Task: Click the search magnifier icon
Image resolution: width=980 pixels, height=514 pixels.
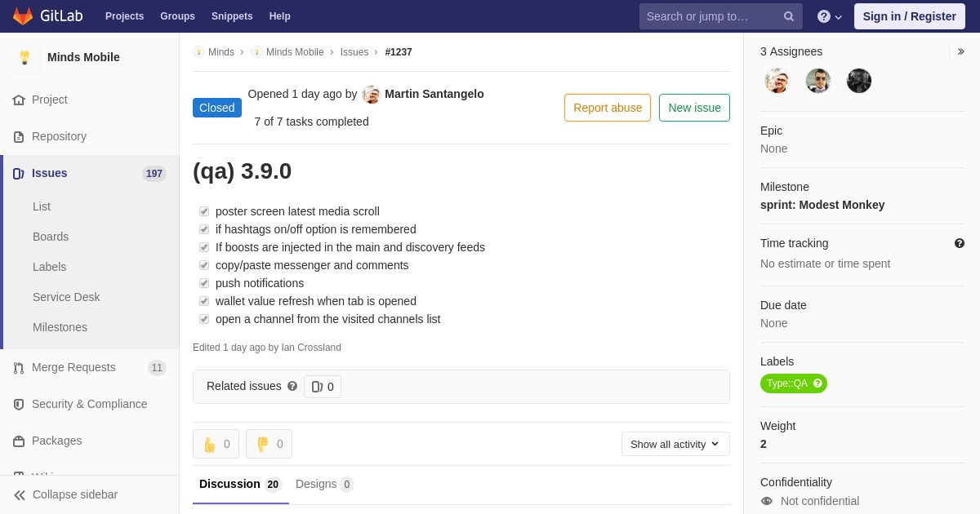Action: point(788,16)
